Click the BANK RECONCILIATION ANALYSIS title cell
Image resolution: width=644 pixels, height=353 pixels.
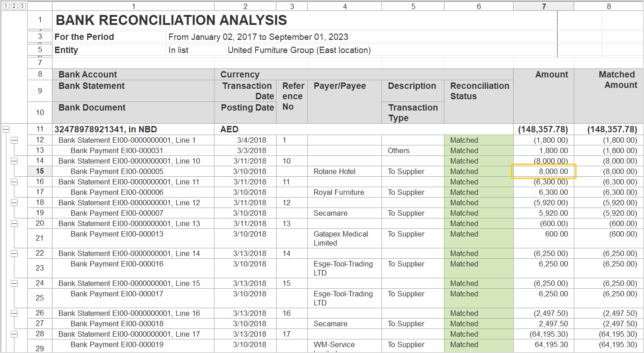point(171,20)
